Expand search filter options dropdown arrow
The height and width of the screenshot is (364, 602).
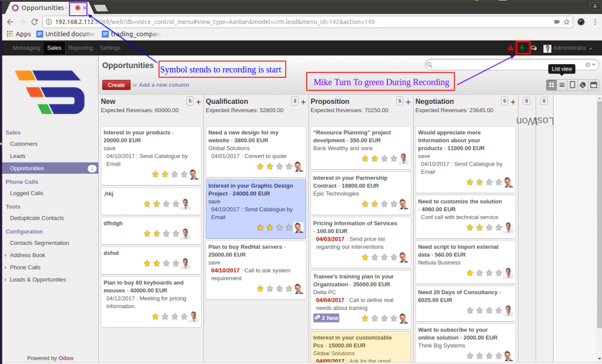[x=594, y=65]
